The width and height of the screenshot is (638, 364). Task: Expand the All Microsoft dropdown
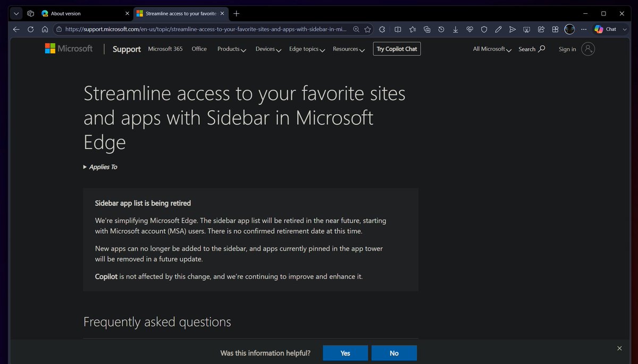pos(492,49)
